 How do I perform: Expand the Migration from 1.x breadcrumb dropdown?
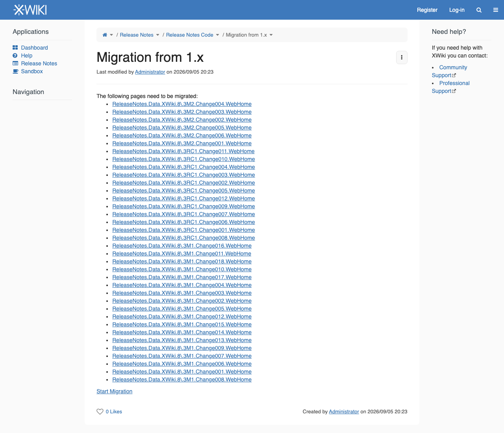point(271,35)
